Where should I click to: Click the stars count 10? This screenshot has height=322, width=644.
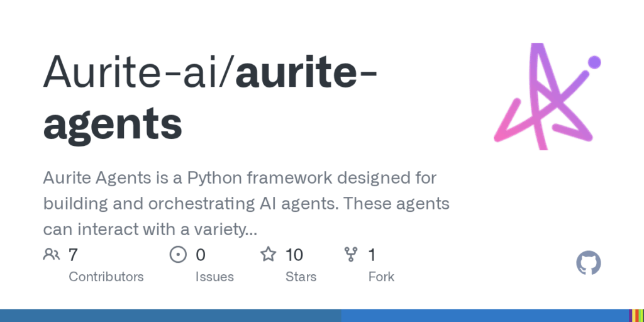(x=294, y=255)
